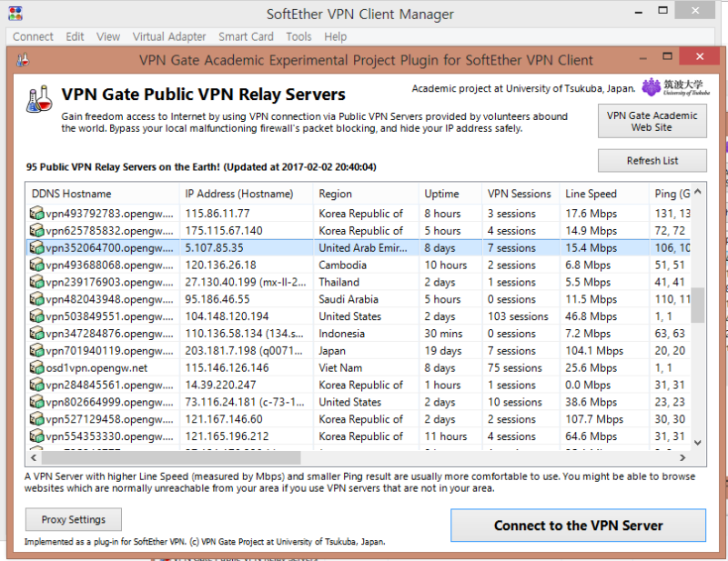Click the SoftEther VPN Client Manager app icon
The width and height of the screenshot is (728, 561).
15,14
